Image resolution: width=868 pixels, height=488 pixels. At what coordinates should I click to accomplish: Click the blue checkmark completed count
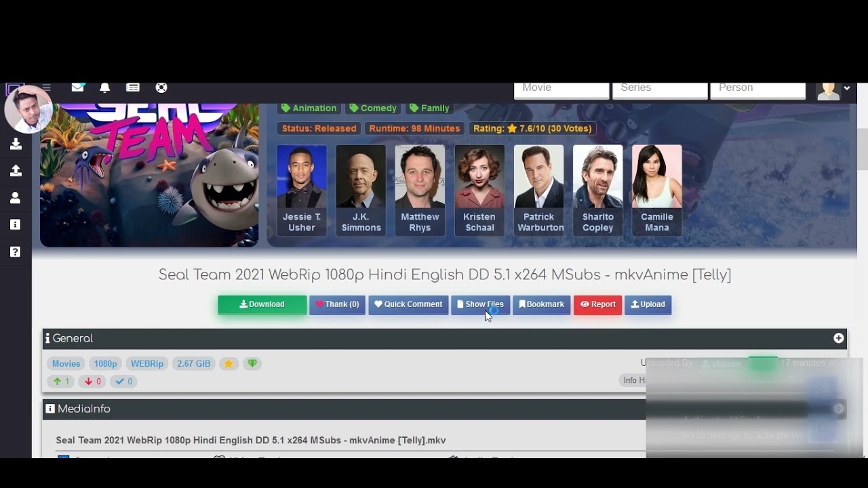click(123, 381)
